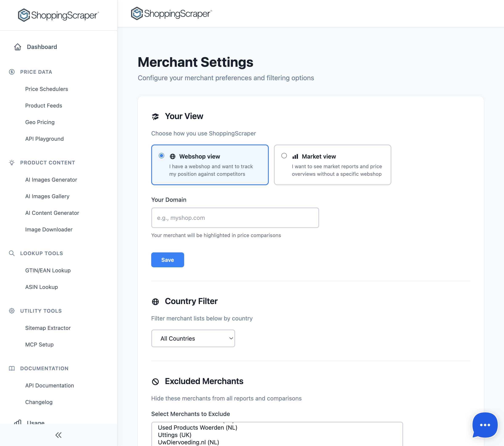Viewport: 504px width, 446px height.
Task: Click the Product Content lightbulb icon
Action: pos(12,163)
